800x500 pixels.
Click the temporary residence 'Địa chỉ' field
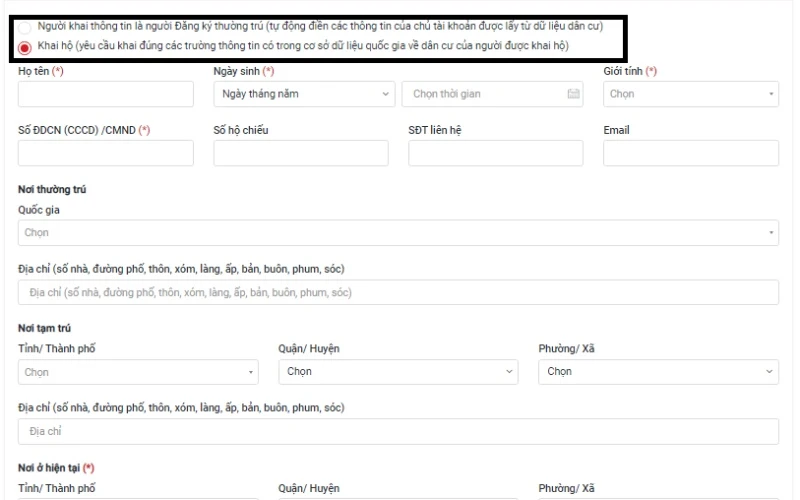point(398,431)
